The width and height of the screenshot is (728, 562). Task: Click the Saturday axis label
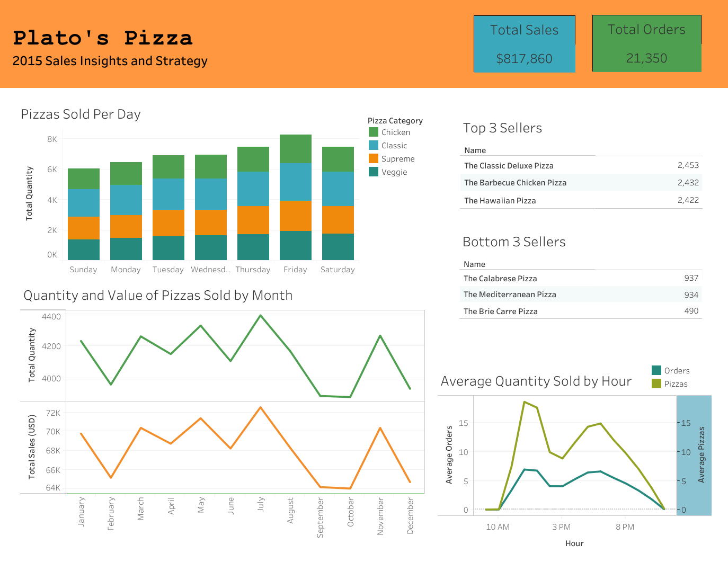pos(338,270)
